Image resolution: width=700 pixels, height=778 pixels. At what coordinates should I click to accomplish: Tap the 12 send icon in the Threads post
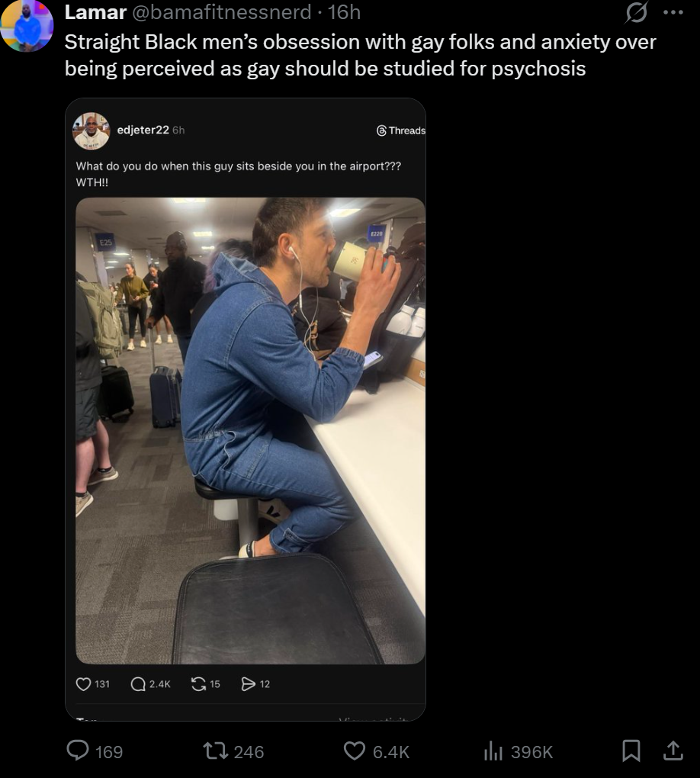click(248, 684)
